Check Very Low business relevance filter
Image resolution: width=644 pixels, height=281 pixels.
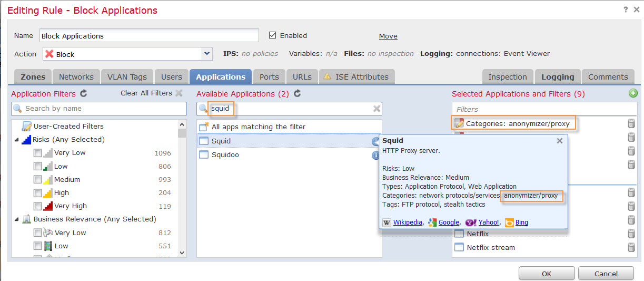pos(37,232)
